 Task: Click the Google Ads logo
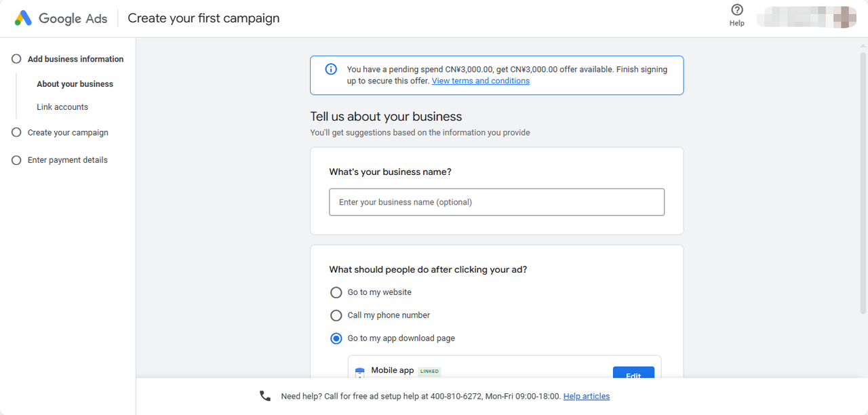[x=24, y=18]
